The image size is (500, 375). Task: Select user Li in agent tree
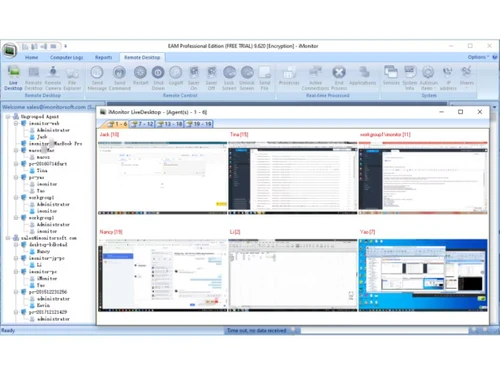[x=39, y=265]
